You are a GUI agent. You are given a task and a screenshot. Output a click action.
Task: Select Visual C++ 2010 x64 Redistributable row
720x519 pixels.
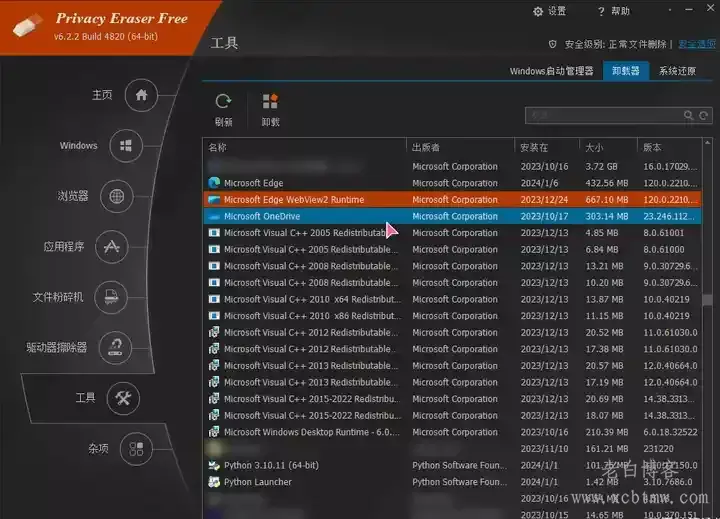pyautogui.click(x=452, y=299)
